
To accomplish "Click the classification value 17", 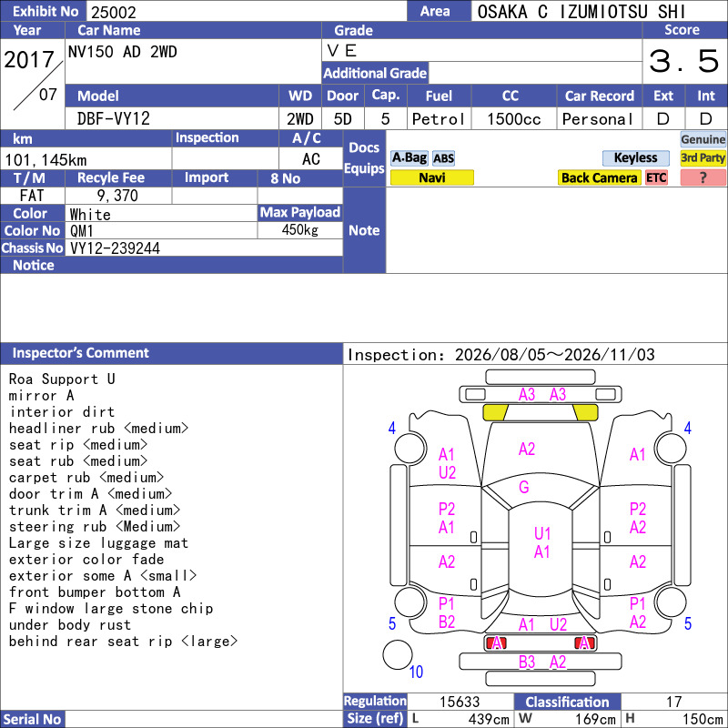I will point(673,702).
